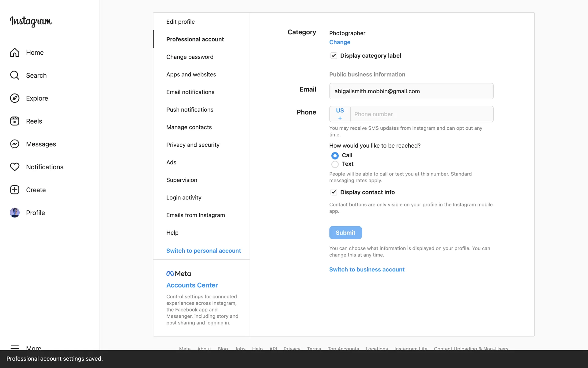Open Messages messenger icon
This screenshot has height=368, width=588.
pyautogui.click(x=15, y=144)
